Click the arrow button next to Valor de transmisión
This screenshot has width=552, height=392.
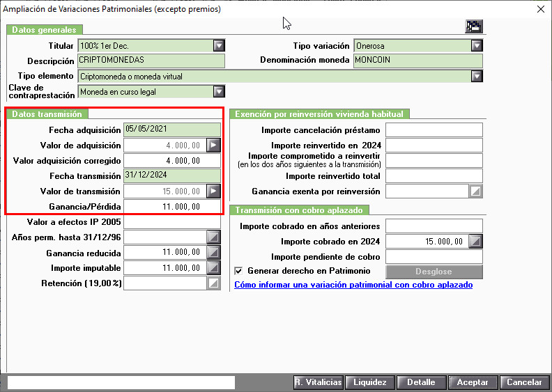pos(214,191)
